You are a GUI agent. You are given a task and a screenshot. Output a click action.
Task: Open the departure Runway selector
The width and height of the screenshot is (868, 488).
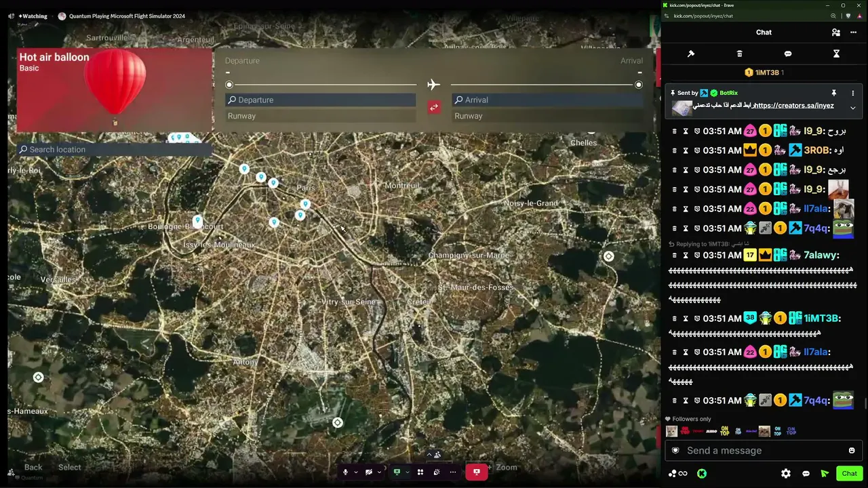point(321,116)
